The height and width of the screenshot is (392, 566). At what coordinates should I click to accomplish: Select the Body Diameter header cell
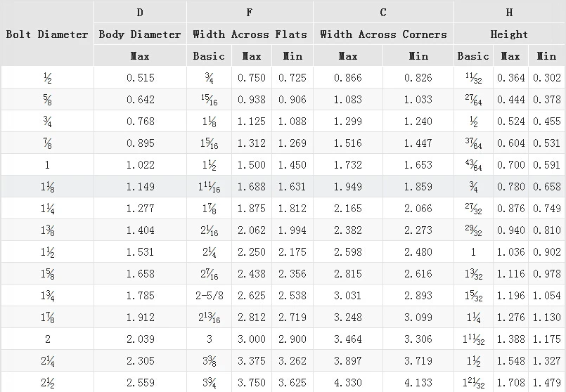140,34
